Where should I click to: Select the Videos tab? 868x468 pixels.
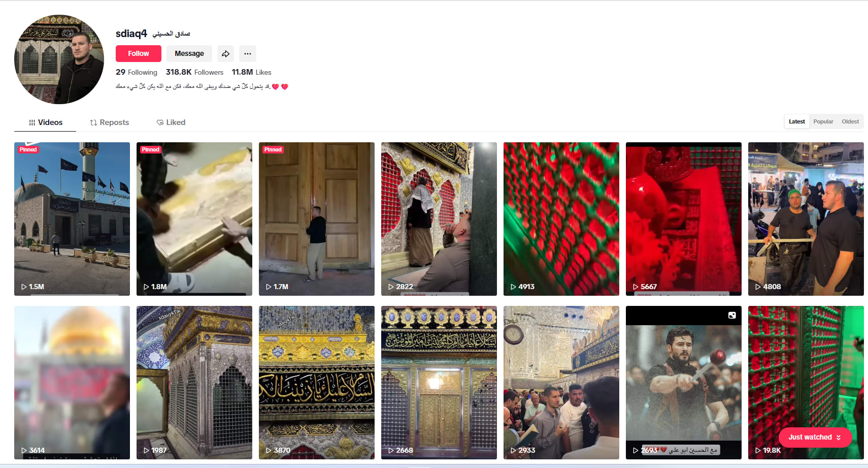point(46,122)
